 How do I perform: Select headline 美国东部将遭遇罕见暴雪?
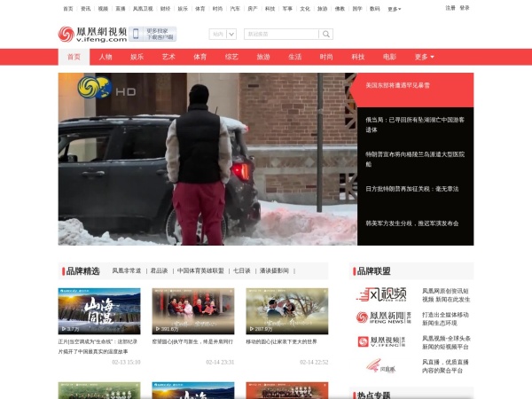397,85
